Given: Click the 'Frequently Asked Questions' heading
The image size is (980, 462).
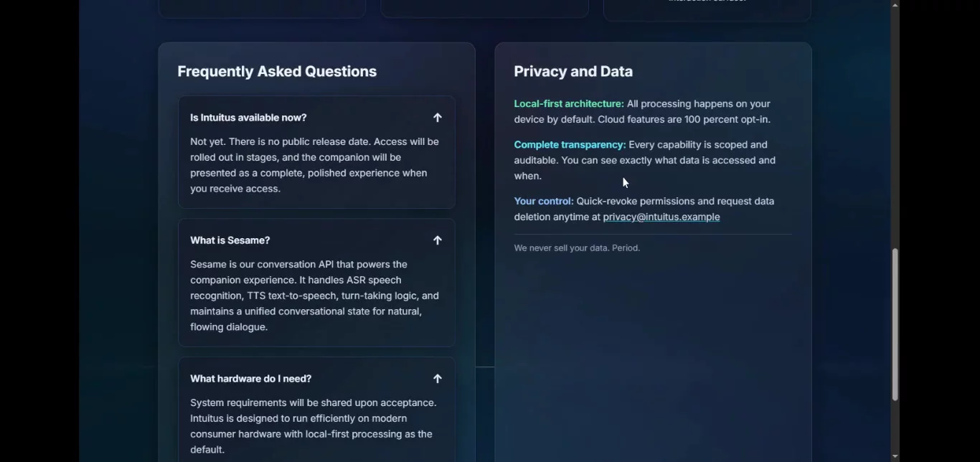Looking at the screenshot, I should (x=277, y=72).
